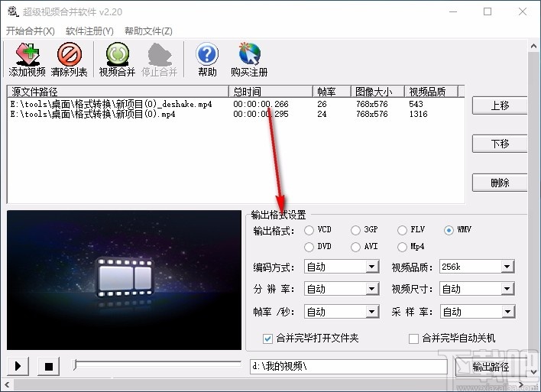The height and width of the screenshot is (392, 541).
Task: Expand the 帧率/秒 dropdown
Action: pos(371,312)
